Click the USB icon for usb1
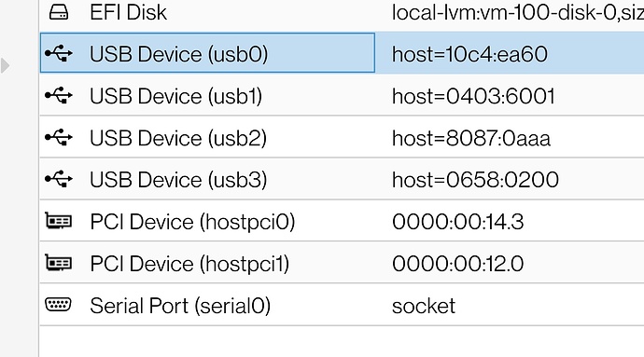Viewport: 644px width, 357px height. [x=59, y=95]
